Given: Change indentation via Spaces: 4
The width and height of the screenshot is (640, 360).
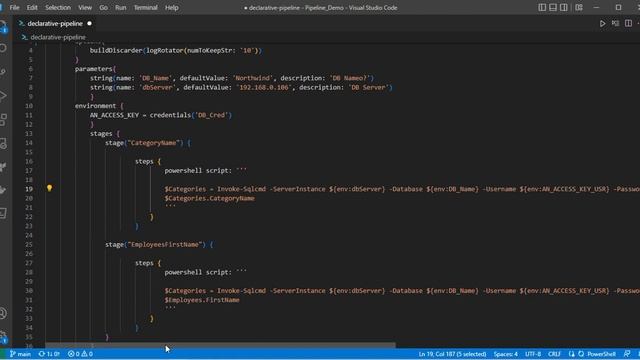Looking at the screenshot, I should [x=505, y=354].
